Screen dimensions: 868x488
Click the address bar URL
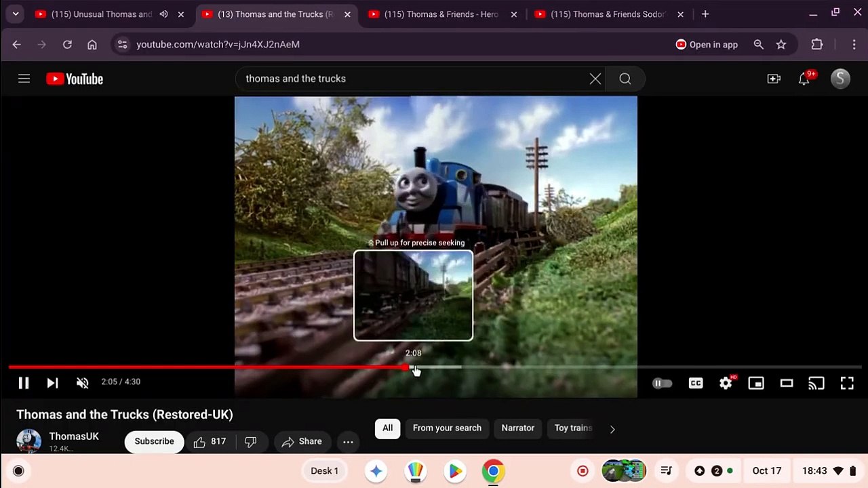(x=218, y=45)
